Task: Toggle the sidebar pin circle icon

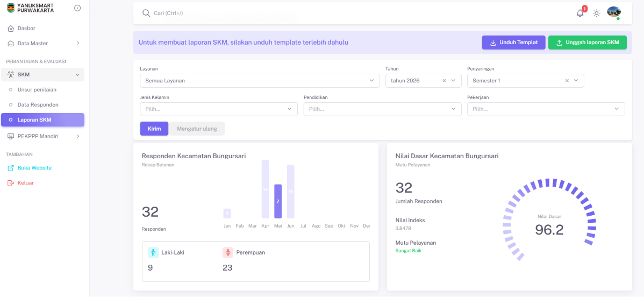Action: point(77,8)
